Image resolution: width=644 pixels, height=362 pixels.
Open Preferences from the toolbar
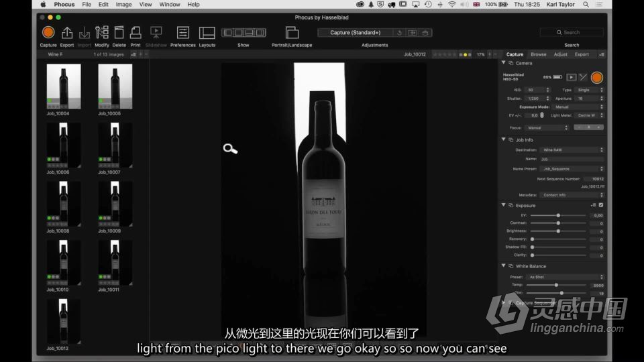[182, 32]
